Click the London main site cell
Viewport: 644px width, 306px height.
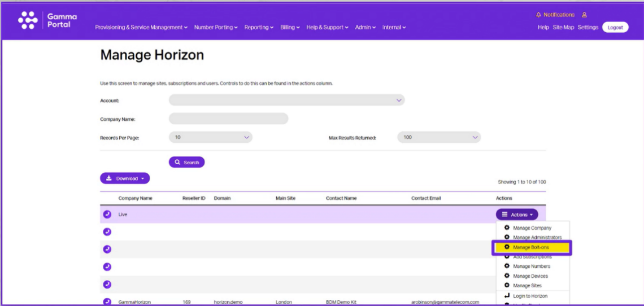[x=284, y=302]
